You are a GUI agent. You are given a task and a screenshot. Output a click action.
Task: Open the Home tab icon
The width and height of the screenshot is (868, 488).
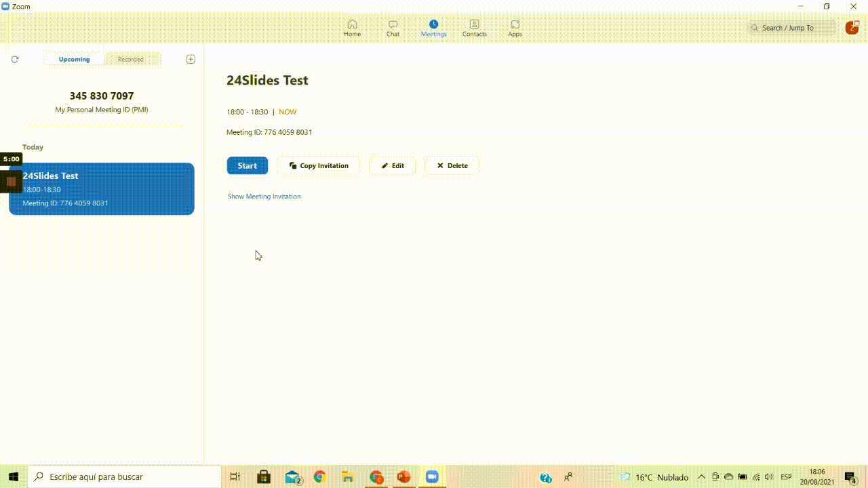point(352,28)
